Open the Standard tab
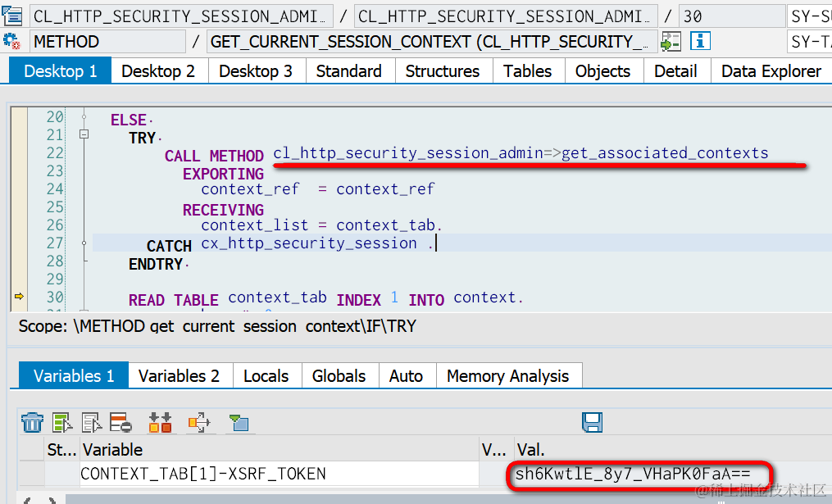The image size is (832, 504). click(x=349, y=70)
